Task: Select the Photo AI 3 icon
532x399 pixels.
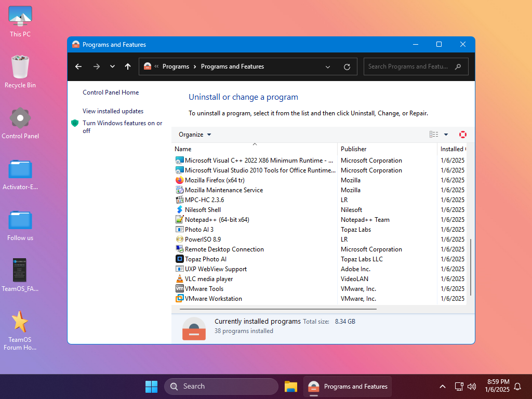Action: [x=179, y=229]
